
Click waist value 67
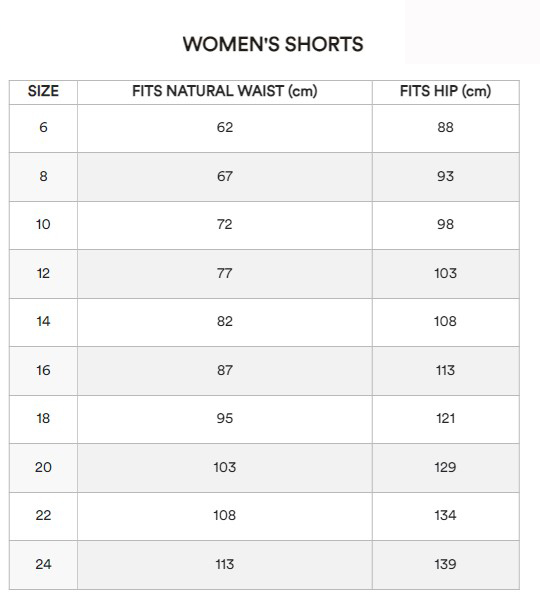(225, 176)
